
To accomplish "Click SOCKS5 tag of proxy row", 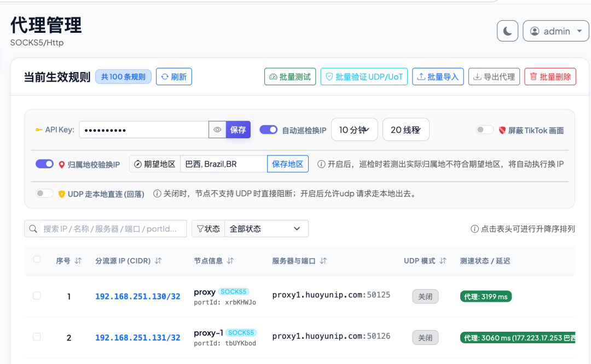I will point(233,292).
